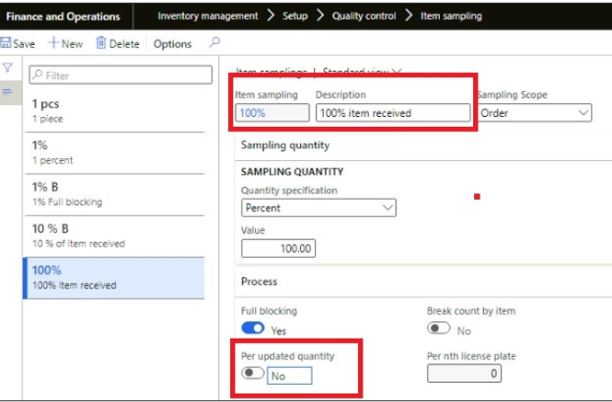Toggle Full blocking switch
612x402 pixels.
[x=253, y=328]
